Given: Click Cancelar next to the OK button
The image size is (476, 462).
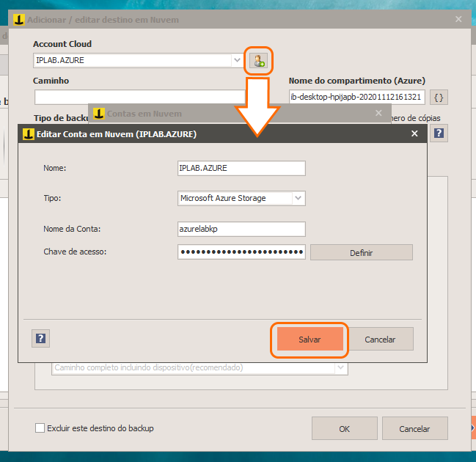Looking at the screenshot, I should [414, 428].
